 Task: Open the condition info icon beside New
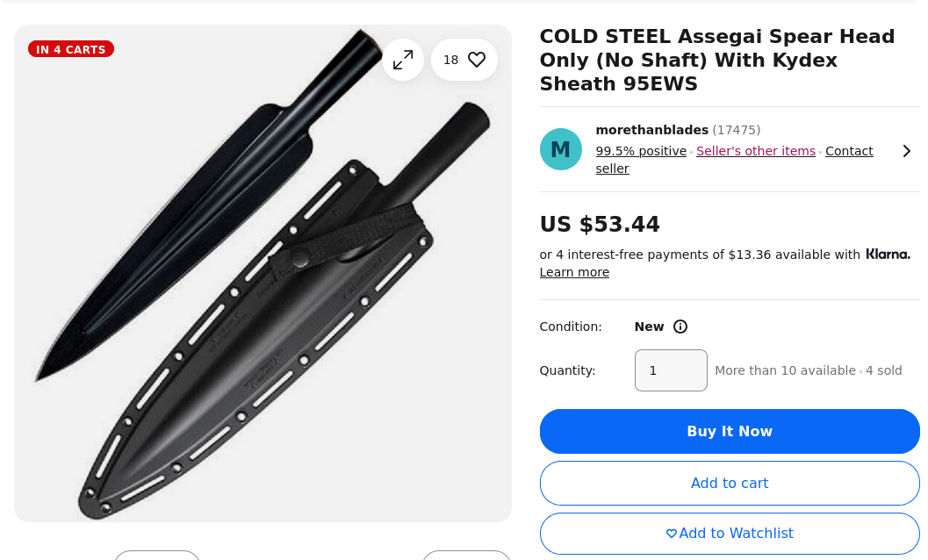680,327
